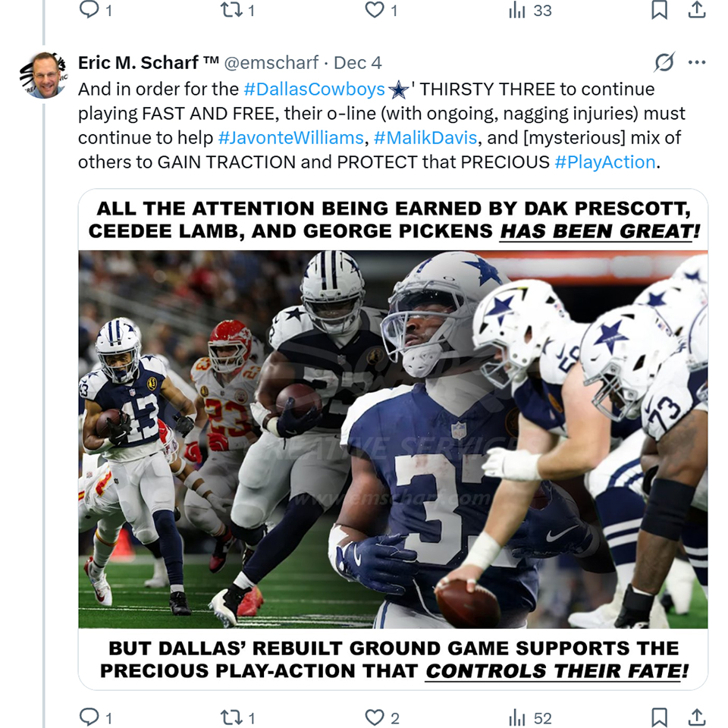Open the #PlayAction hashtag
Image resolution: width=728 pixels, height=728 pixels.
point(604,162)
